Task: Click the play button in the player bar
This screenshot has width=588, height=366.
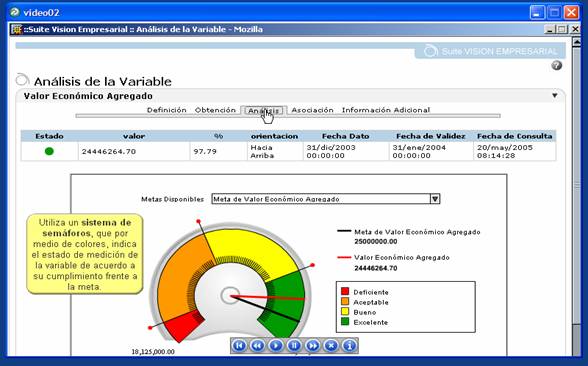Action: pyautogui.click(x=276, y=345)
